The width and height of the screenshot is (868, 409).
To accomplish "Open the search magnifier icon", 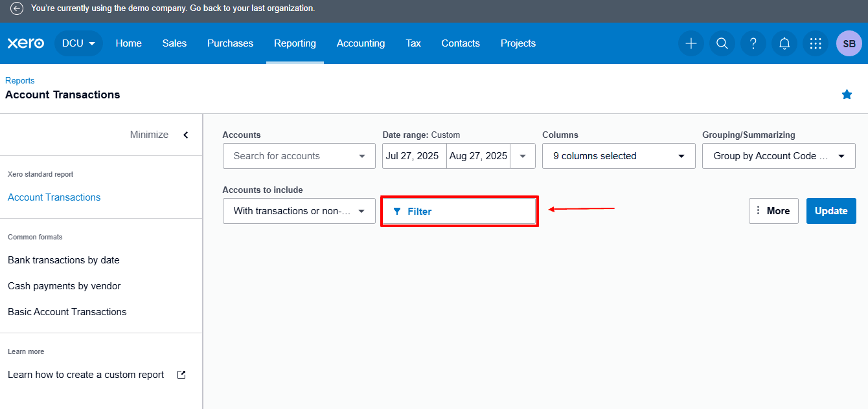I will tap(722, 43).
